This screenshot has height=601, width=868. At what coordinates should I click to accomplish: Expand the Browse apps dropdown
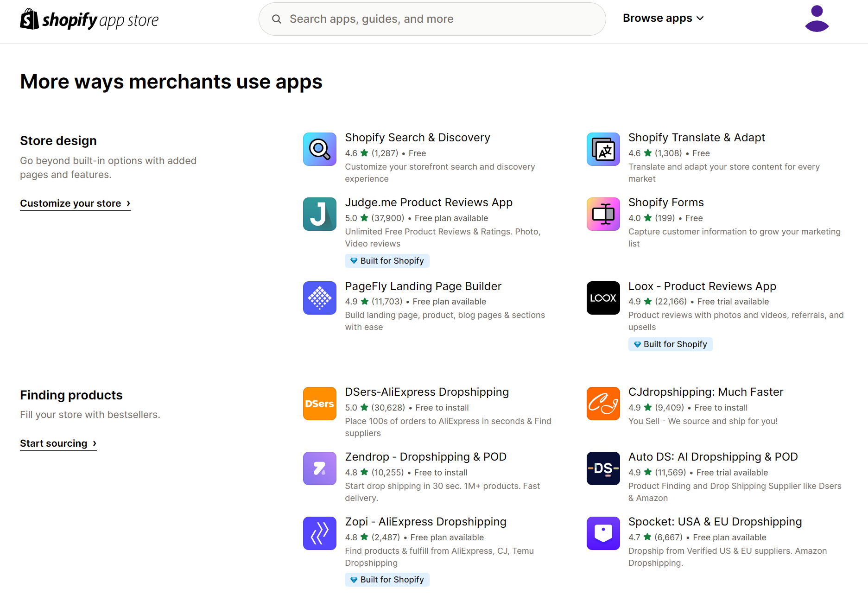coord(663,18)
